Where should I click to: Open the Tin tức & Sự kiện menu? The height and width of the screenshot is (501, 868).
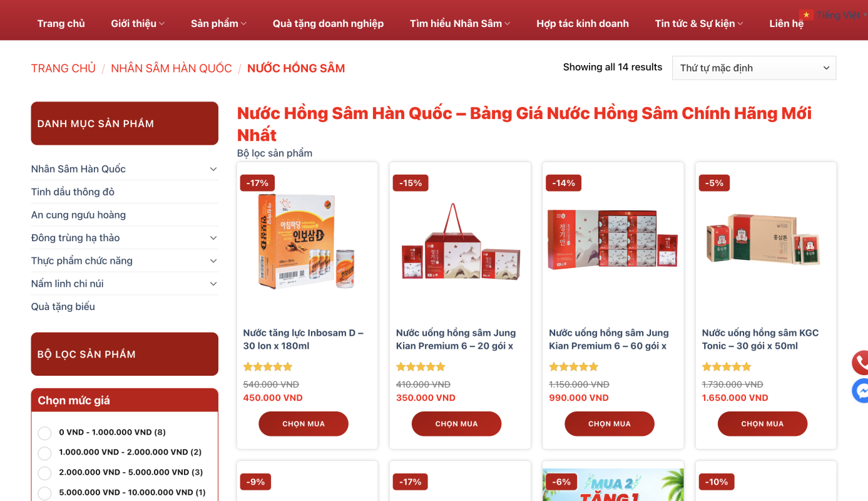[699, 23]
